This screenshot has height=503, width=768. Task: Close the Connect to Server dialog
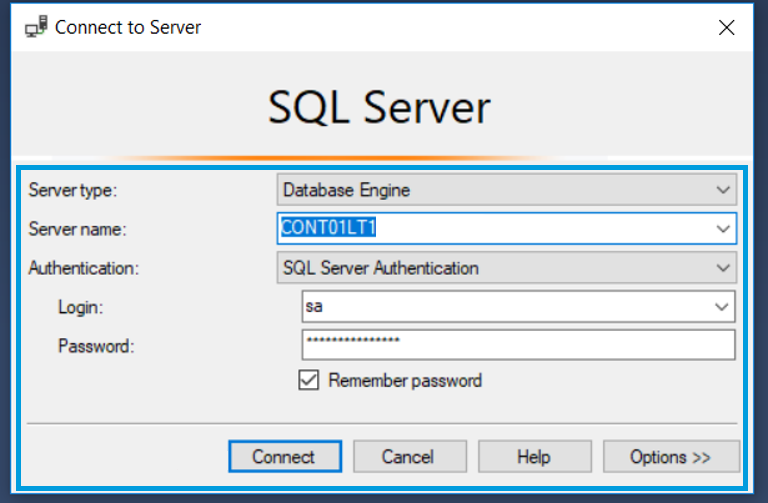click(727, 28)
